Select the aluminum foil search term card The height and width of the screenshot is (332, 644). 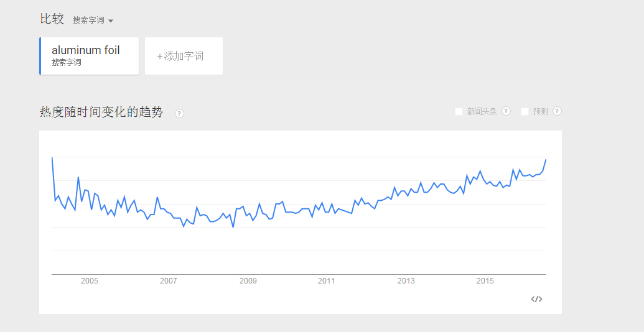(89, 56)
